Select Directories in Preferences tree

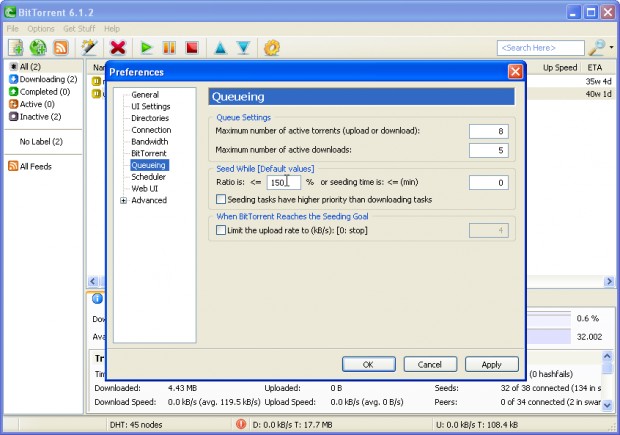(x=150, y=118)
